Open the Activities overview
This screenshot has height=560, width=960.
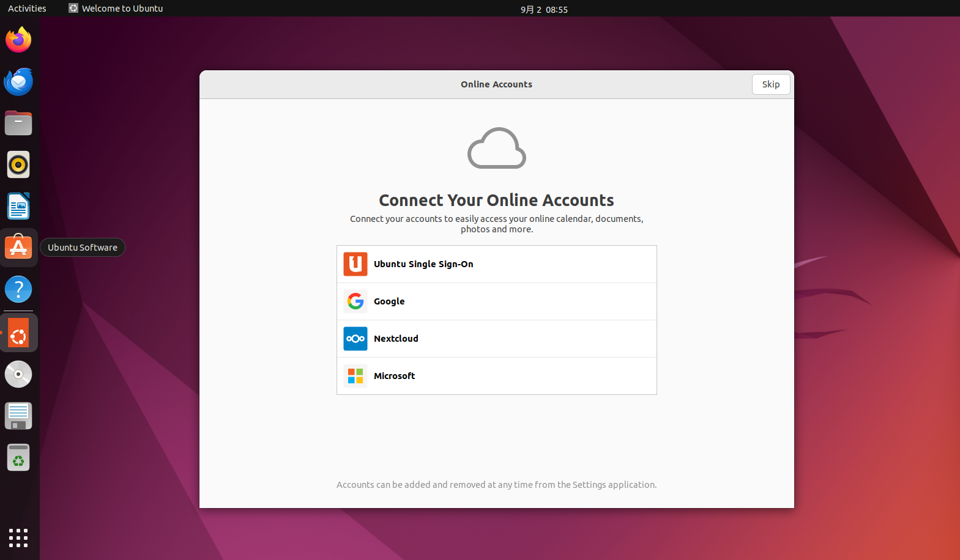coord(27,9)
